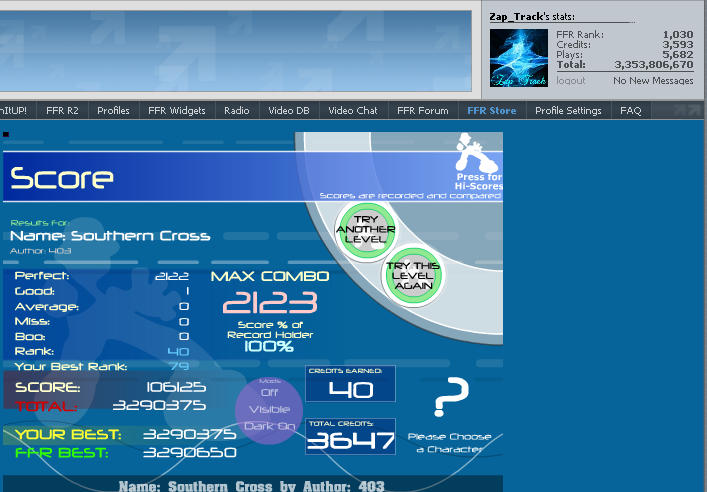This screenshot has width=707, height=492.
Task: Open the FFR R2 menu item
Action: tap(62, 110)
